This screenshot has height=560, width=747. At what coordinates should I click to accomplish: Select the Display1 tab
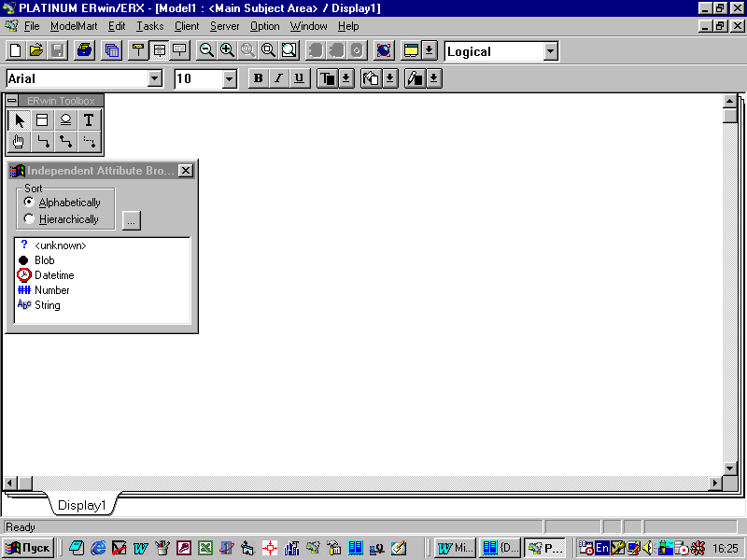point(82,505)
